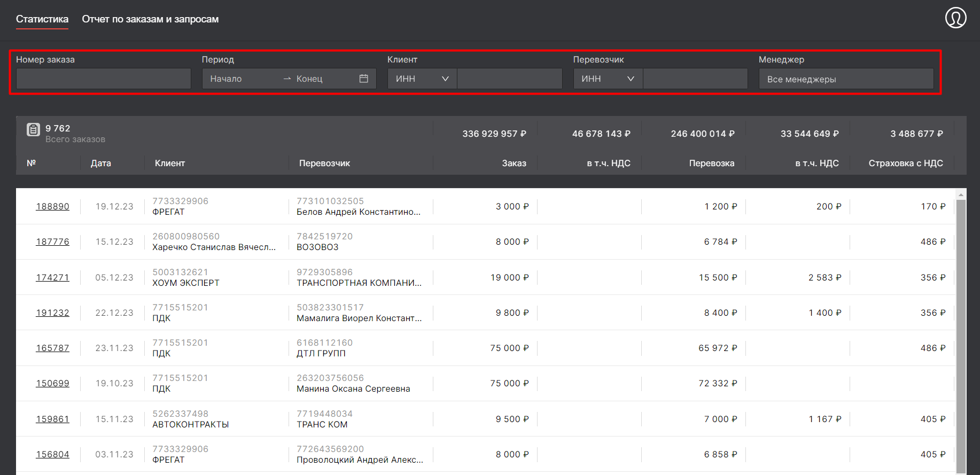This screenshot has height=475, width=980.
Task: Click the Заказ column header
Action: (514, 163)
